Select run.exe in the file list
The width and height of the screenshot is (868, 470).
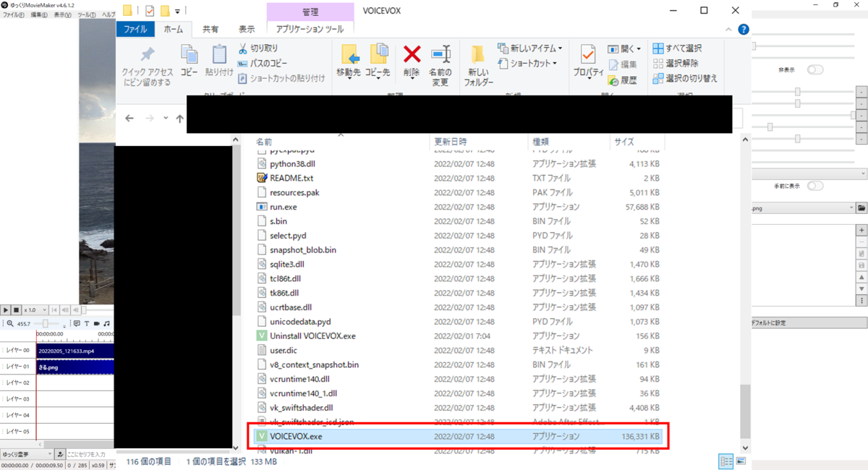click(x=456, y=207)
